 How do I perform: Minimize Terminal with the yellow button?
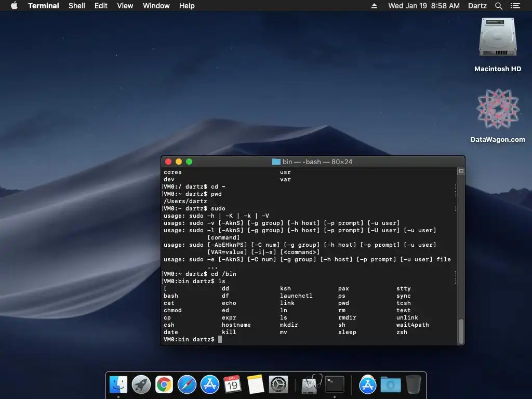pos(179,162)
